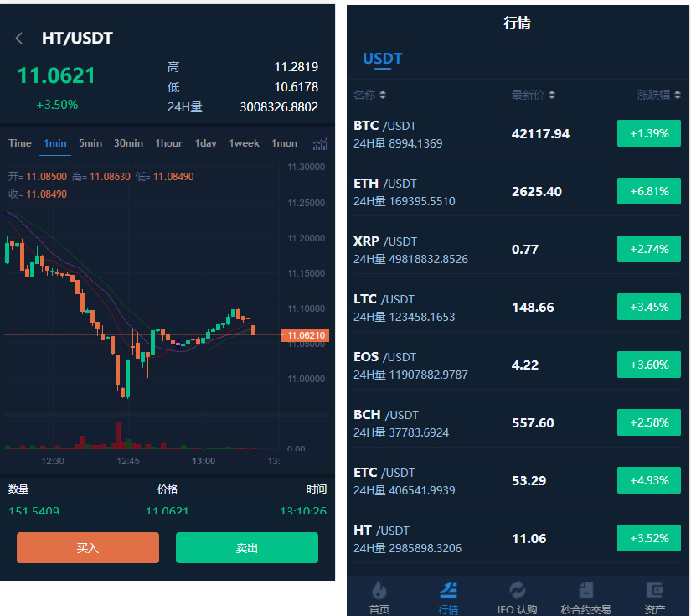Click the BTC +1.39% change badge
691x616 pixels.
click(x=648, y=134)
